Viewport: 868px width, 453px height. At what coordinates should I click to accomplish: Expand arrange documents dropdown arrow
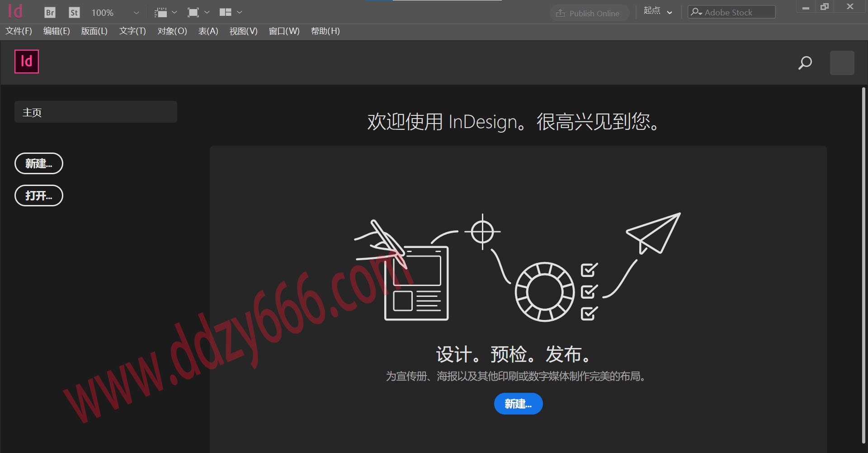pos(240,12)
